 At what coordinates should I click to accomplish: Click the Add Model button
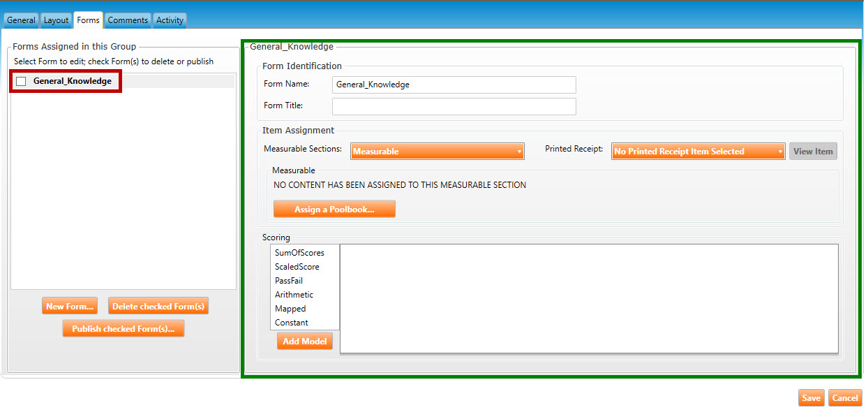point(305,342)
